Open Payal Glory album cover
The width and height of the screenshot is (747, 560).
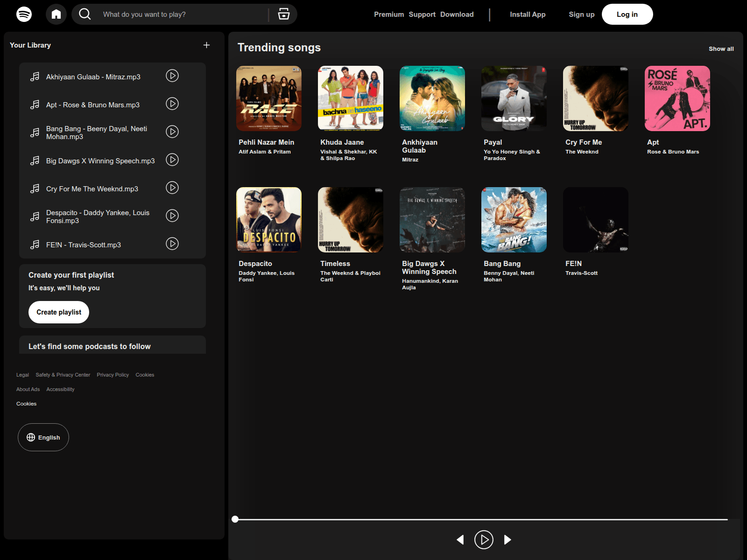click(514, 98)
